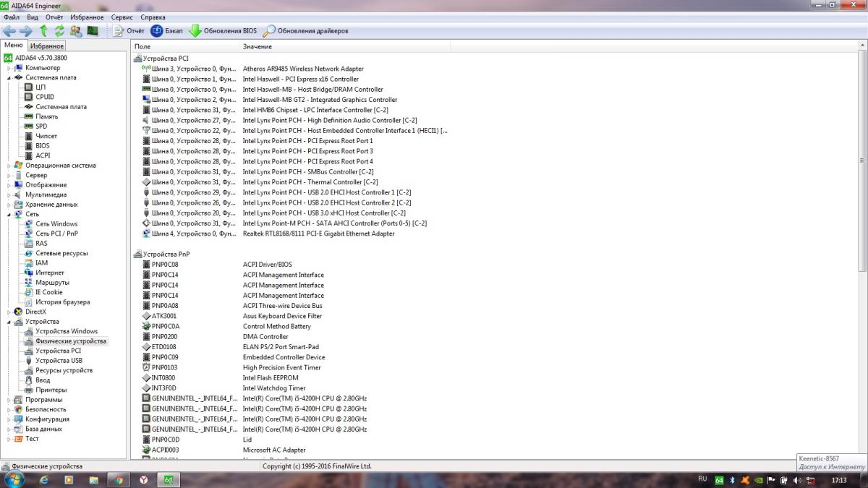Select IE Cookie tree item

tap(49, 292)
